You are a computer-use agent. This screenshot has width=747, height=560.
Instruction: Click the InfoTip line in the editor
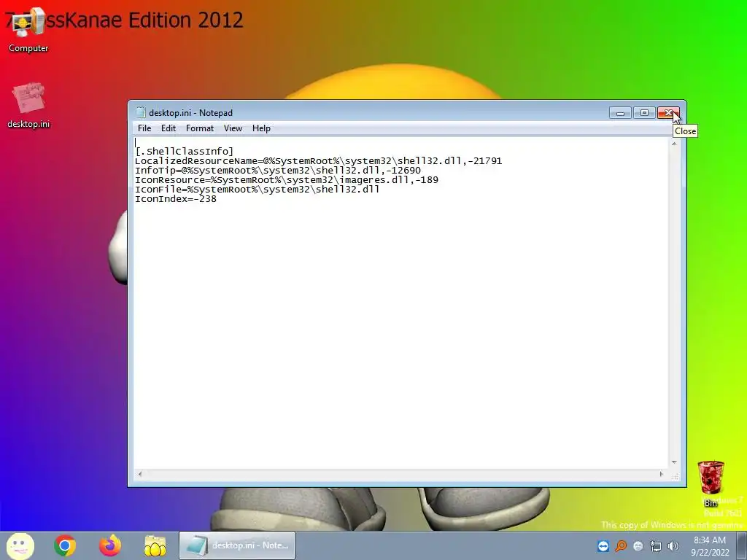coord(278,171)
